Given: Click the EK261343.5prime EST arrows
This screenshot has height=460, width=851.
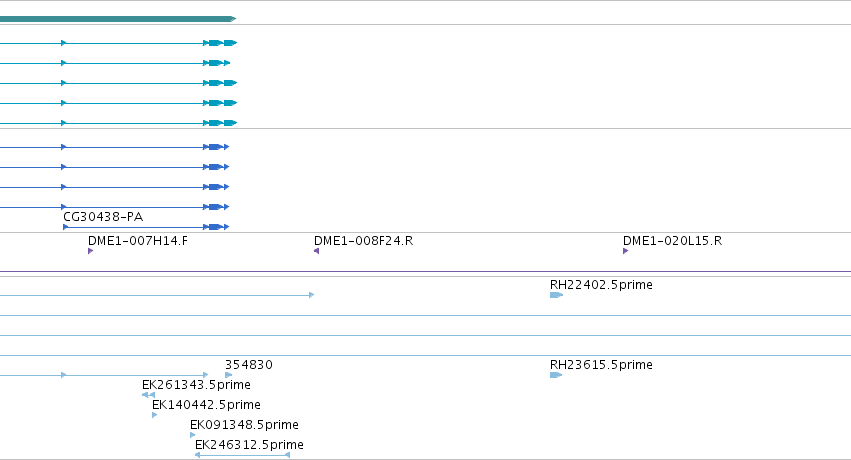Looking at the screenshot, I should (148, 395).
